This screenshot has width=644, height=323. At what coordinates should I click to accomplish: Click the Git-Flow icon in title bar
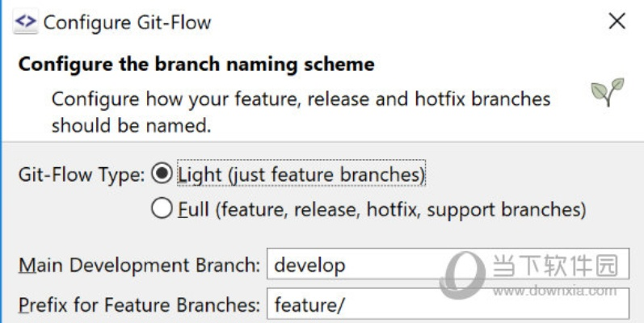pos(25,22)
